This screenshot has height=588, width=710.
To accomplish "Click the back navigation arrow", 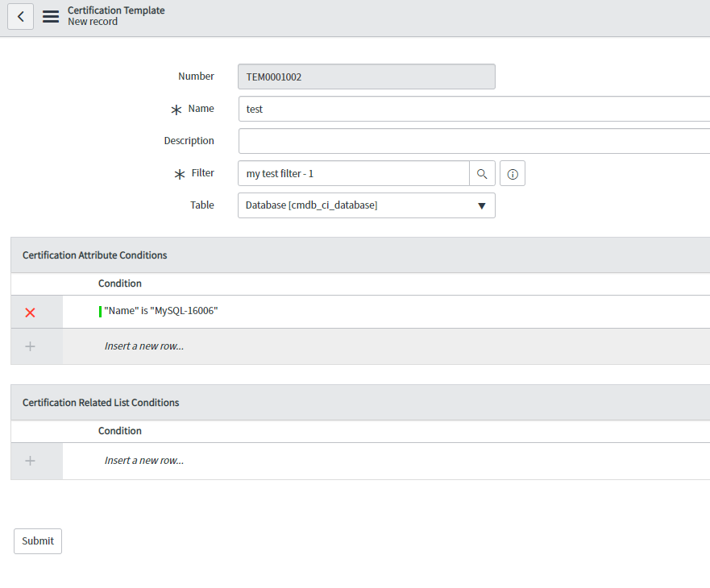I will coord(20,16).
